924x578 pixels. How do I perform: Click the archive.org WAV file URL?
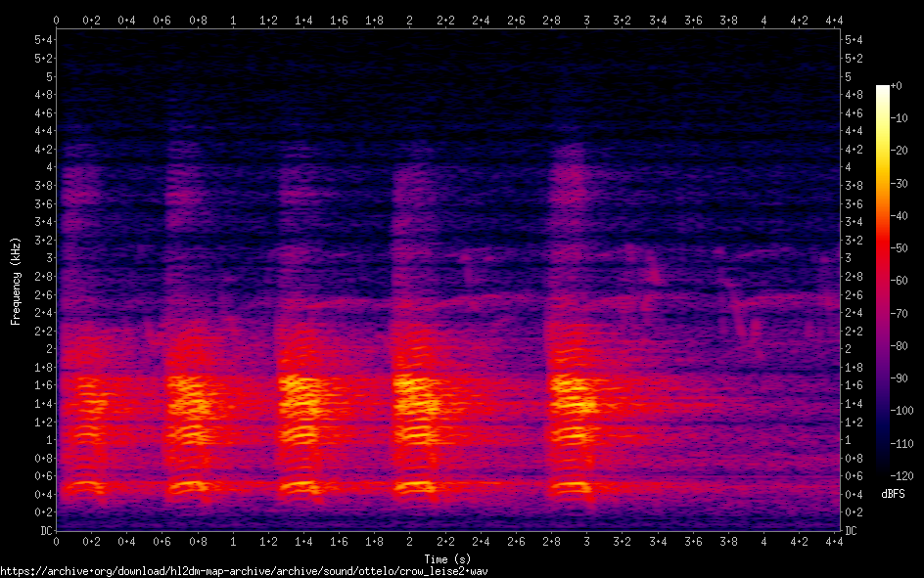(x=244, y=571)
